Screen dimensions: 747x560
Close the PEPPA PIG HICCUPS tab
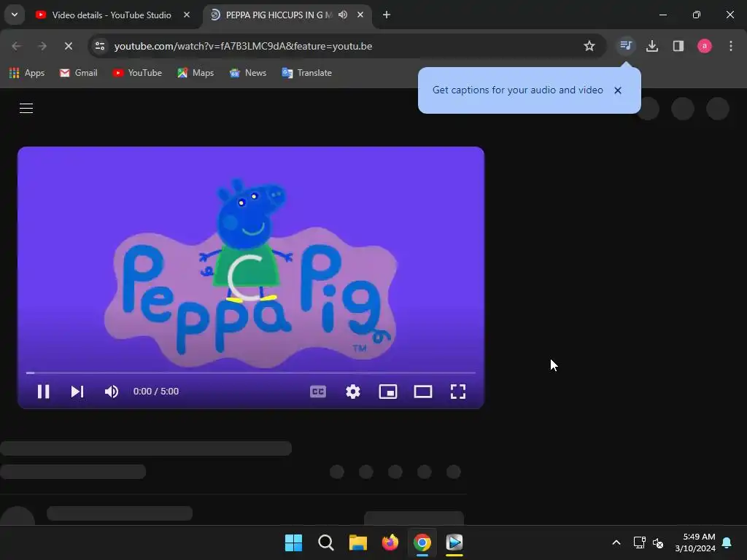[360, 15]
